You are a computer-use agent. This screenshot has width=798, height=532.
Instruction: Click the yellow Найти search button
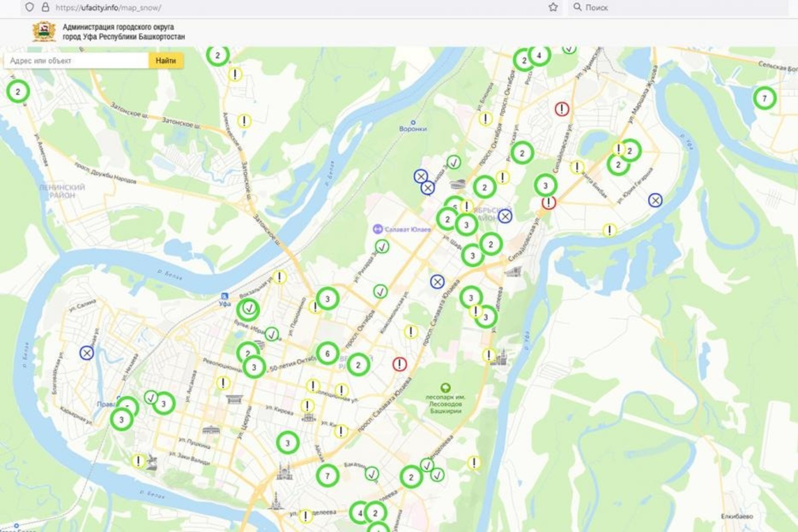pos(166,60)
